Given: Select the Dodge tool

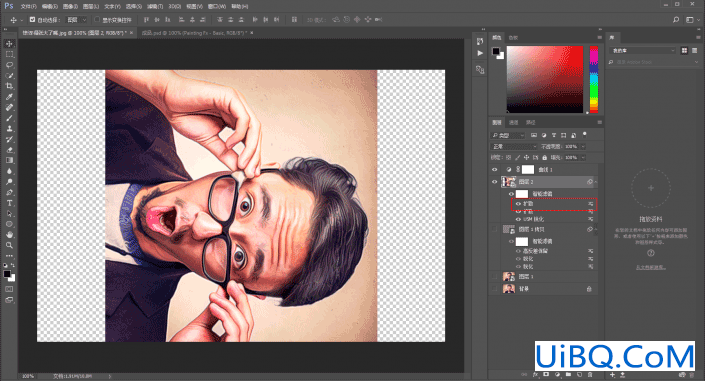Looking at the screenshot, I should pyautogui.click(x=9, y=182).
